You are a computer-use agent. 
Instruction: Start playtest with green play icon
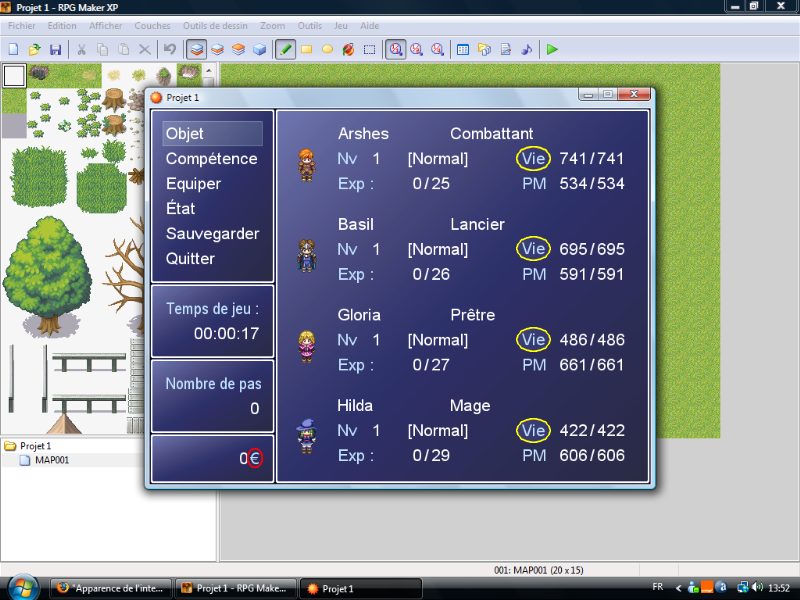click(552, 49)
